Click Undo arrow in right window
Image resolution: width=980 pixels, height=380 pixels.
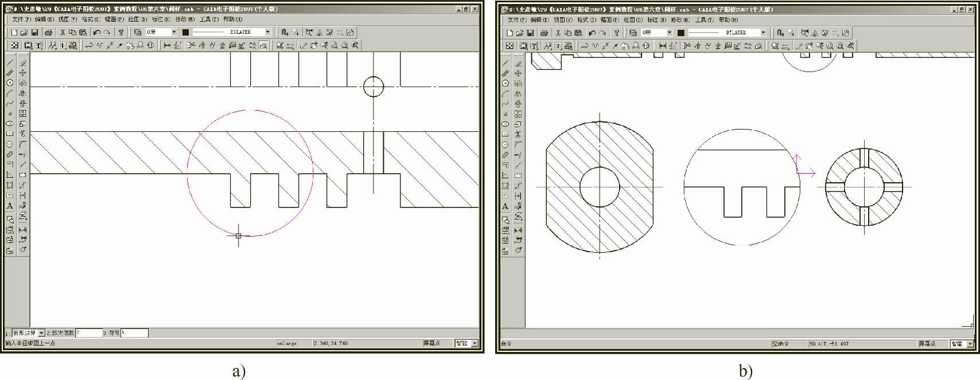(x=592, y=33)
